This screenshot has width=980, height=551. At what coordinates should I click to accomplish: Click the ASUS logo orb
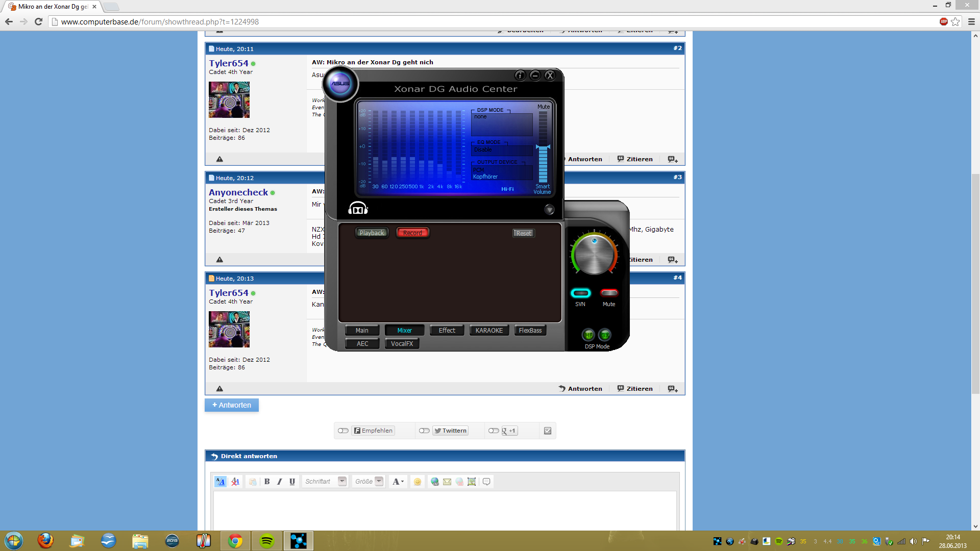click(x=340, y=84)
